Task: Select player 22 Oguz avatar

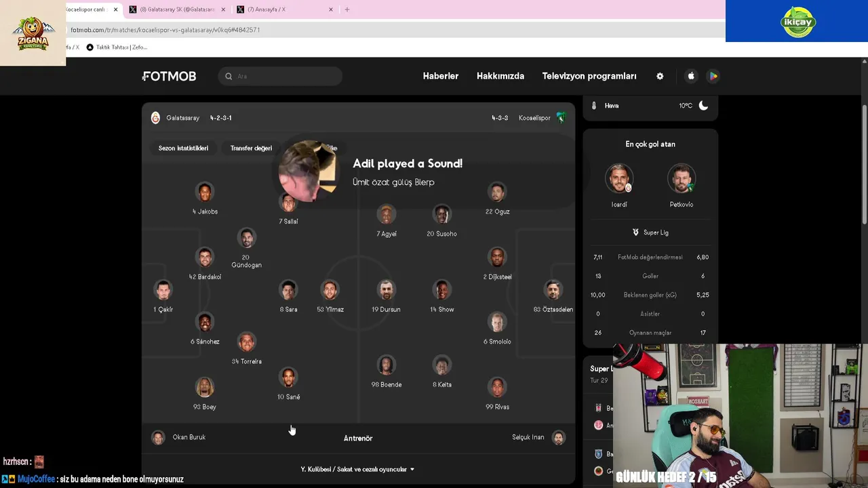Action: point(497,192)
